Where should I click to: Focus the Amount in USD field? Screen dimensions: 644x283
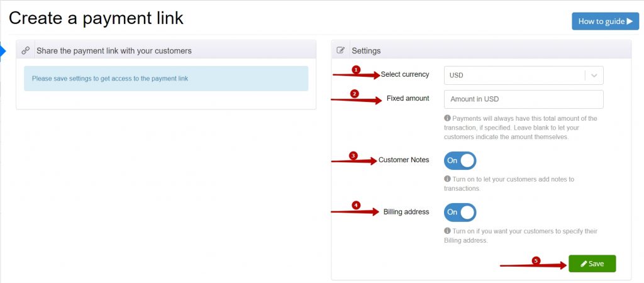[524, 99]
